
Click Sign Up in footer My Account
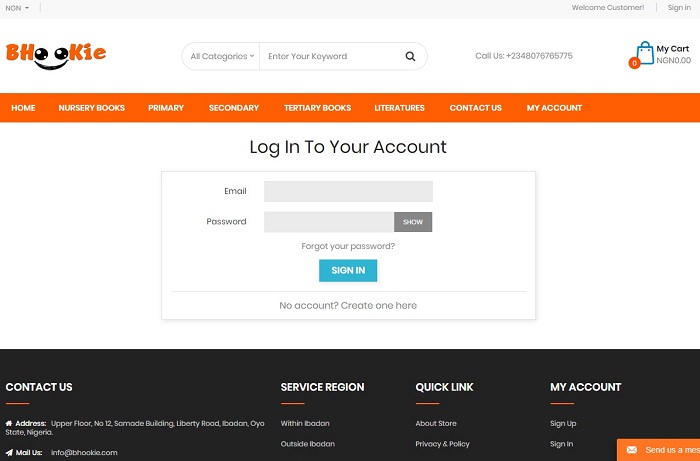(563, 424)
